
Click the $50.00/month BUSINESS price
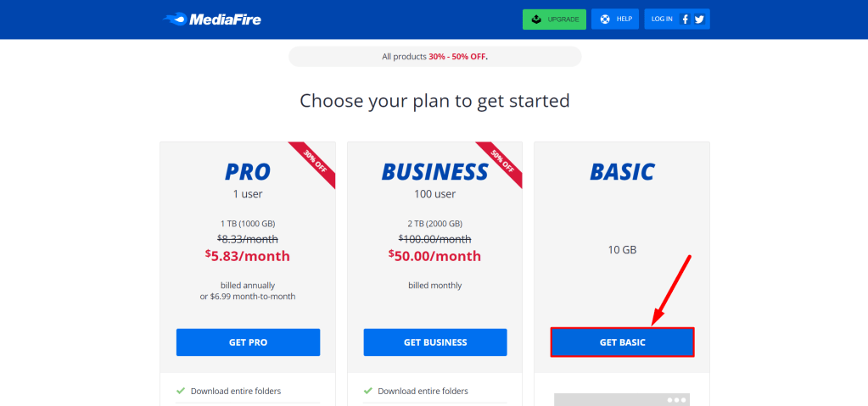434,255
